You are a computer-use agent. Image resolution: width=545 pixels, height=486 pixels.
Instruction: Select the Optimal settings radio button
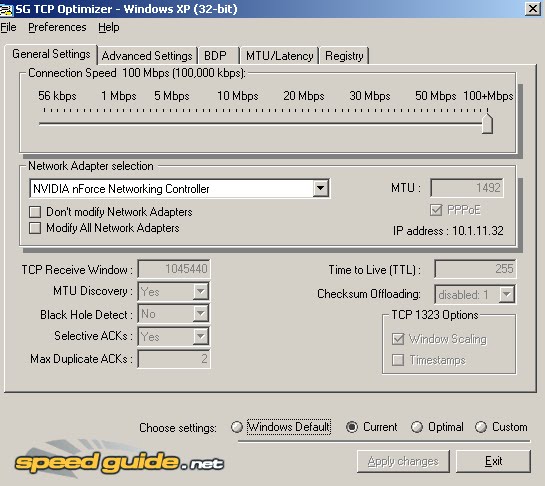click(416, 427)
